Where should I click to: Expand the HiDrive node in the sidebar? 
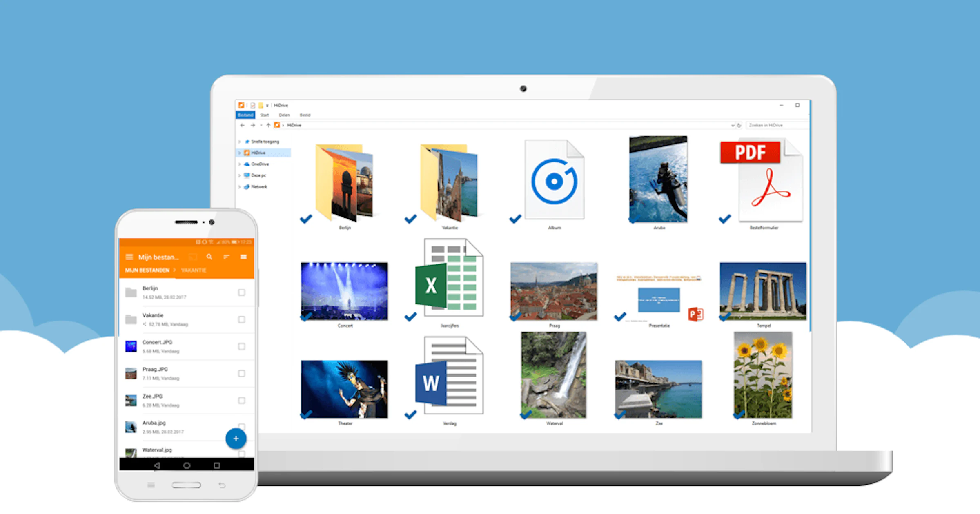point(239,153)
